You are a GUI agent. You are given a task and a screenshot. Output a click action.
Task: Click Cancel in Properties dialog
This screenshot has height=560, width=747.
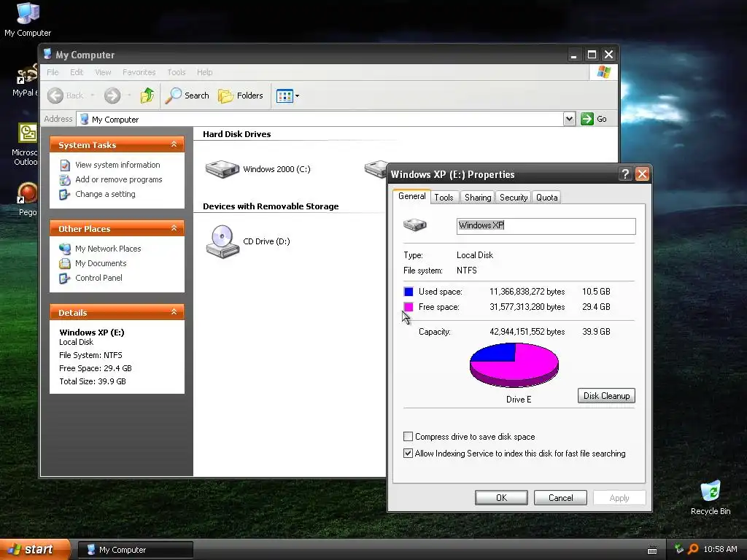pos(561,497)
